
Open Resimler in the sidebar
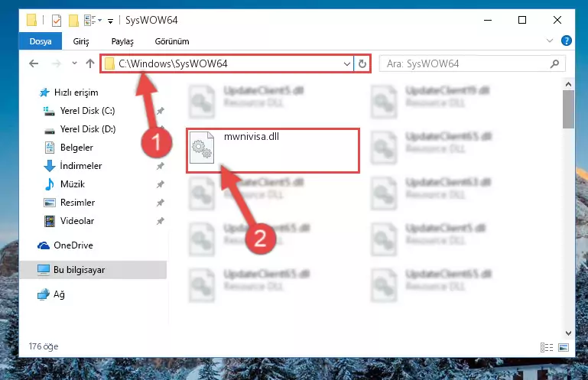coord(77,203)
